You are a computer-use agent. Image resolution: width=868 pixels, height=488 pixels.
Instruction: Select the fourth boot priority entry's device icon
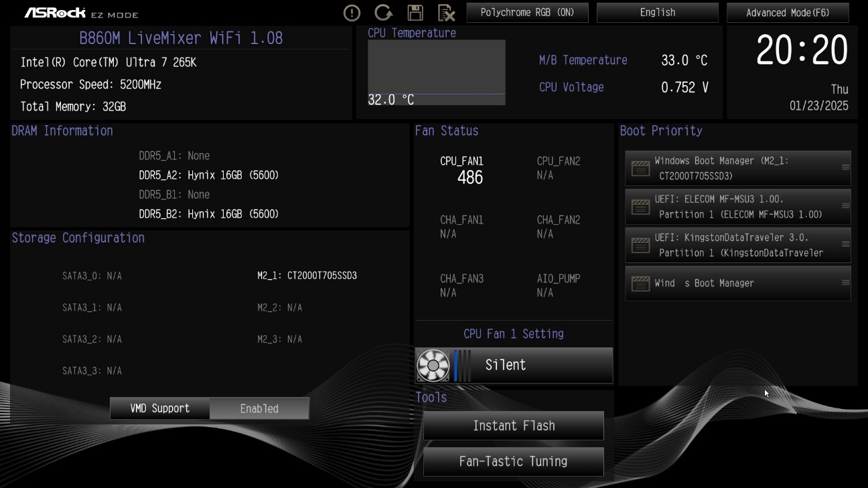pyautogui.click(x=640, y=283)
